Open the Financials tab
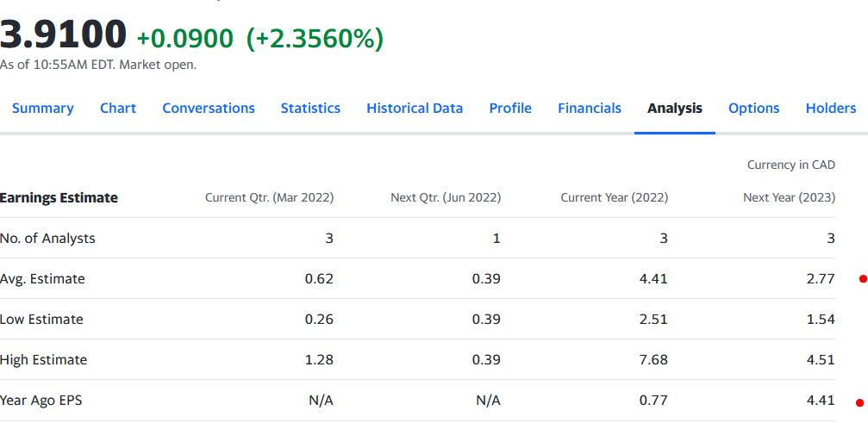The image size is (868, 423). click(x=590, y=108)
